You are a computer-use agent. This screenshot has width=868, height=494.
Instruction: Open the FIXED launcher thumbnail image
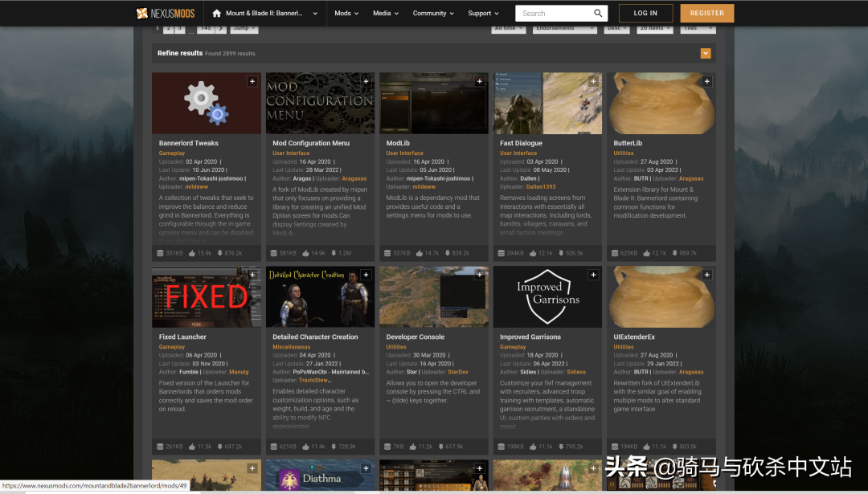pos(207,297)
